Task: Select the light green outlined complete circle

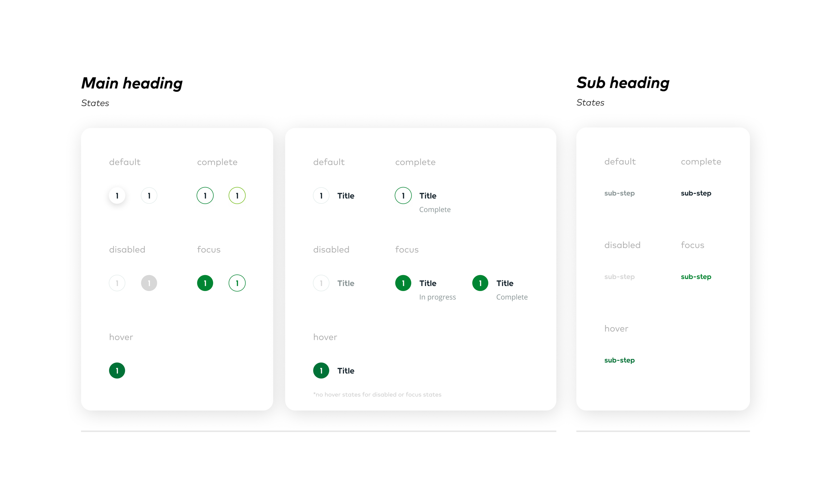Action: click(237, 196)
